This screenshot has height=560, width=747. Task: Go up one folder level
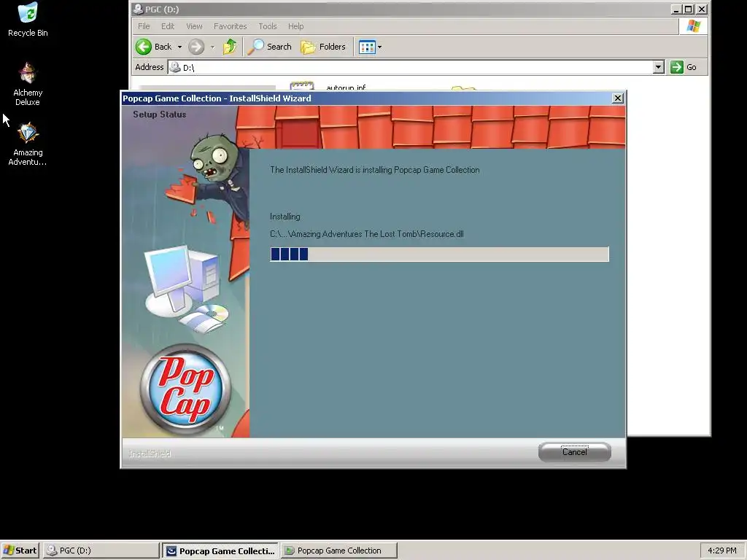(x=230, y=47)
